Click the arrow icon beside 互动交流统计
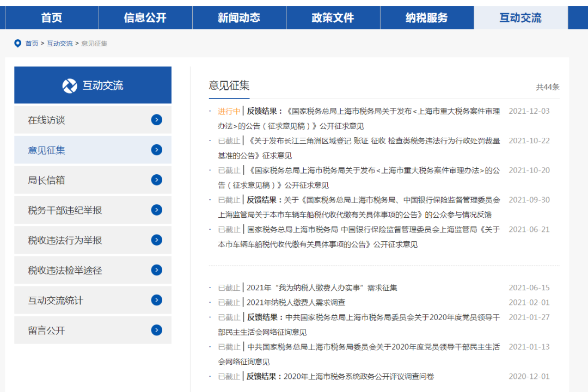Image resolution: width=588 pixels, height=392 pixels. [x=157, y=300]
